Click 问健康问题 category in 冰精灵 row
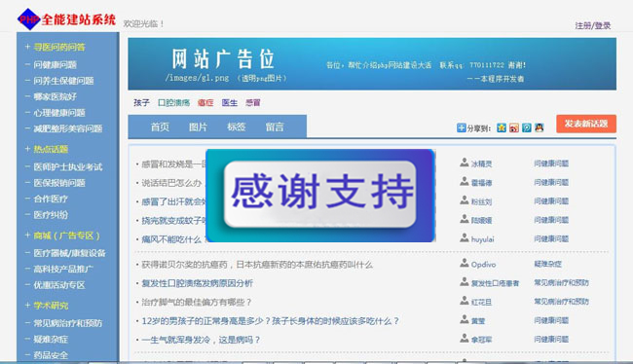This screenshot has height=364, width=633. tap(551, 164)
